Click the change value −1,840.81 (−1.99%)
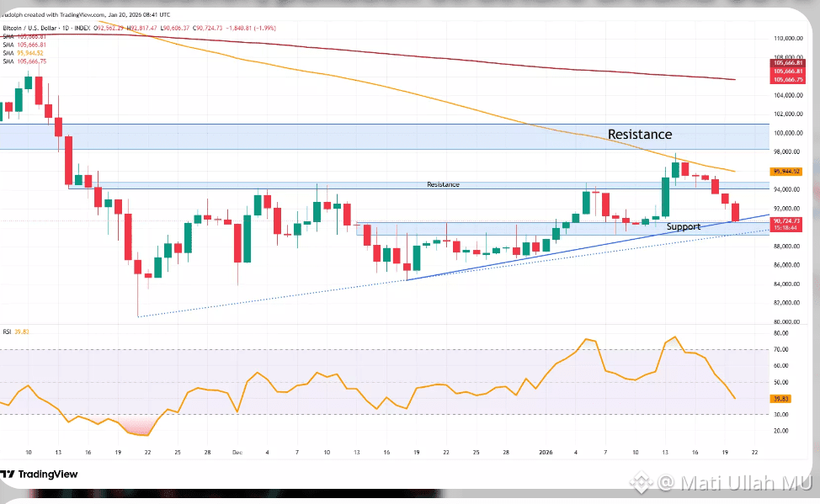820x504 pixels. pyautogui.click(x=251, y=29)
